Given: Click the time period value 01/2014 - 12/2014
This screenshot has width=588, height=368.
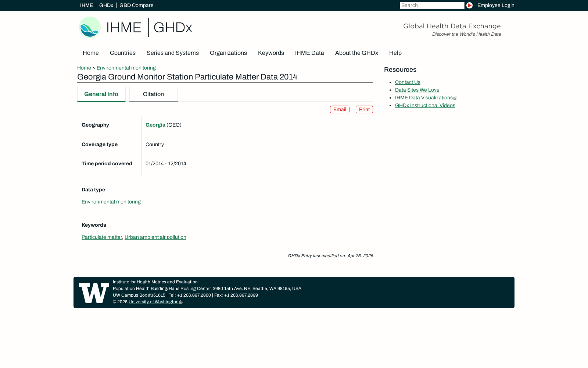Looking at the screenshot, I should click(x=166, y=164).
